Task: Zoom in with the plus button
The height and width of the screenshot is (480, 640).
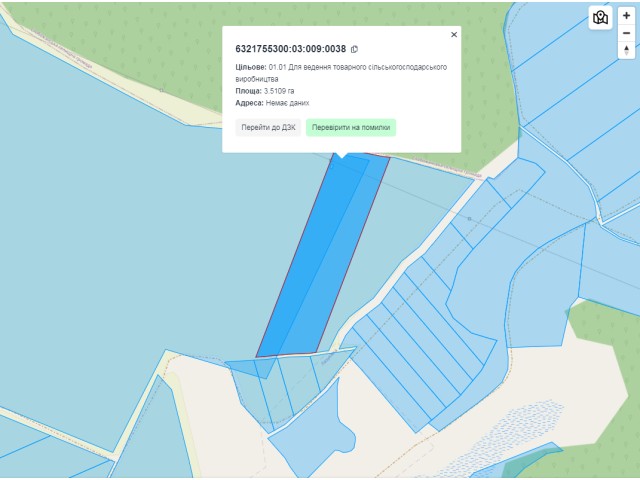Action: 627,16
